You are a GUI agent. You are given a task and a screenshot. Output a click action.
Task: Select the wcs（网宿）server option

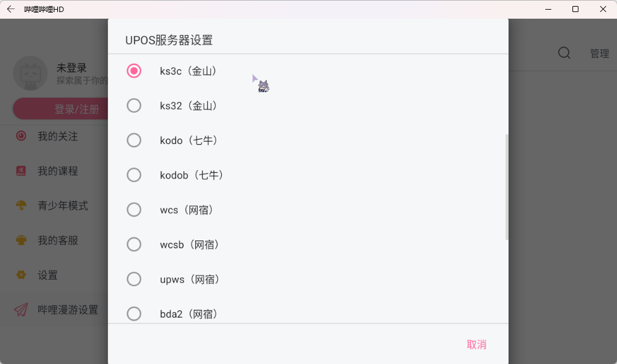pyautogui.click(x=134, y=210)
